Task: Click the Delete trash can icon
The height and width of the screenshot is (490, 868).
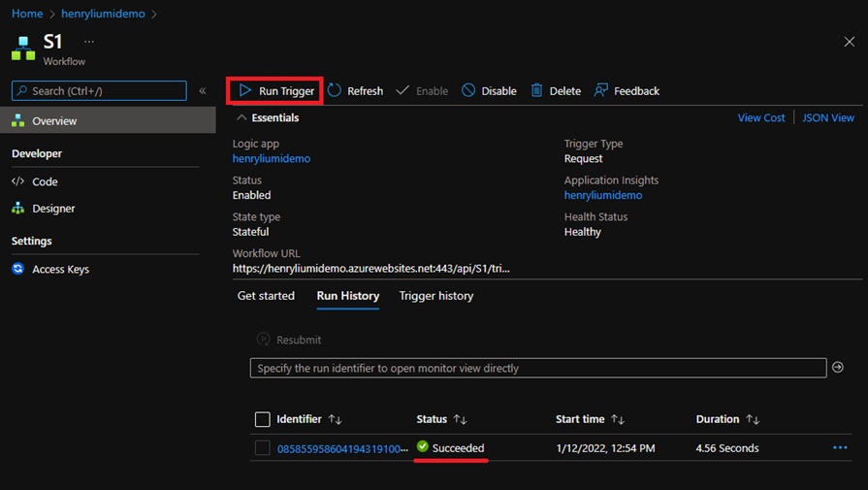Action: pos(536,90)
